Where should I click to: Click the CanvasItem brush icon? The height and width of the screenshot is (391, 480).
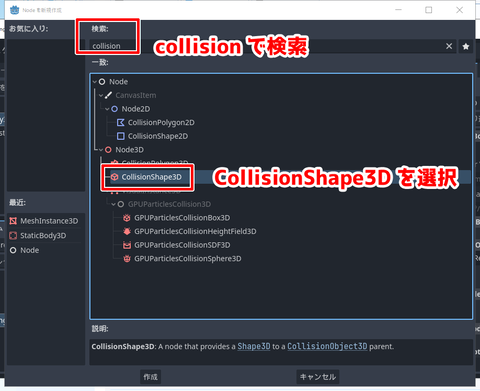[x=108, y=95]
